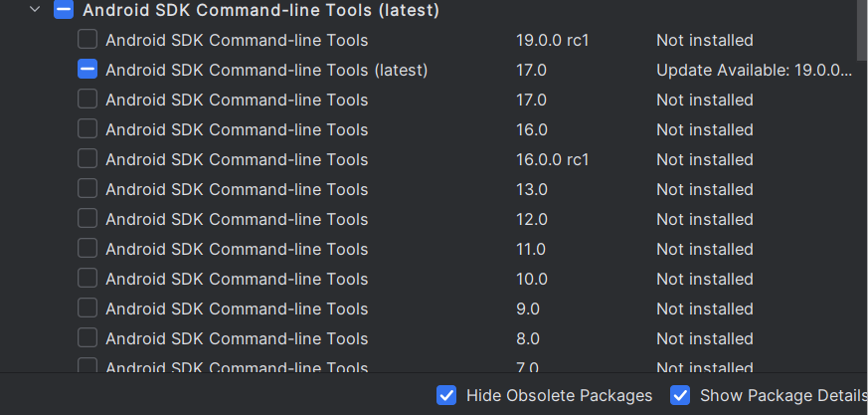Check Command-line Tools version 13.0
Viewport: 868px width, 415px height.
[x=87, y=189]
